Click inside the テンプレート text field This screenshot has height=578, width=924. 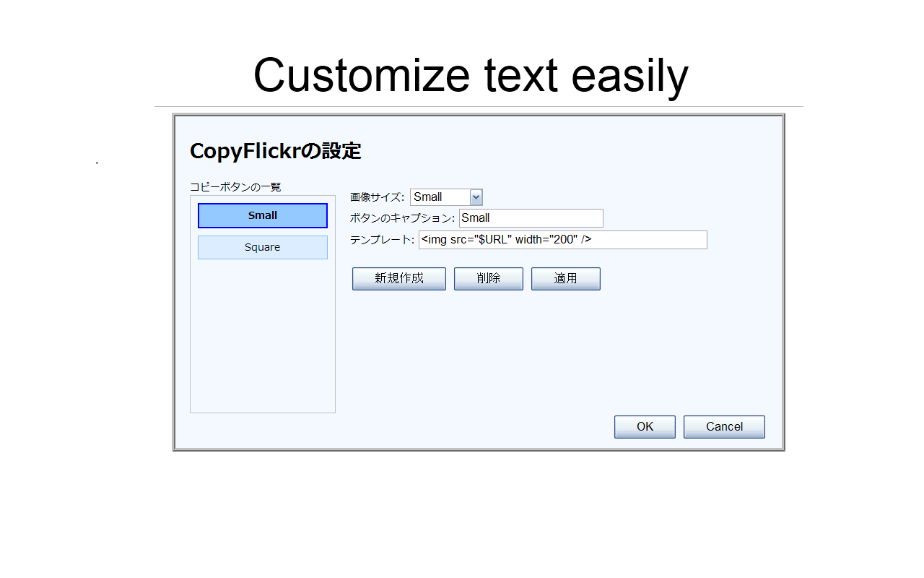pyautogui.click(x=562, y=240)
